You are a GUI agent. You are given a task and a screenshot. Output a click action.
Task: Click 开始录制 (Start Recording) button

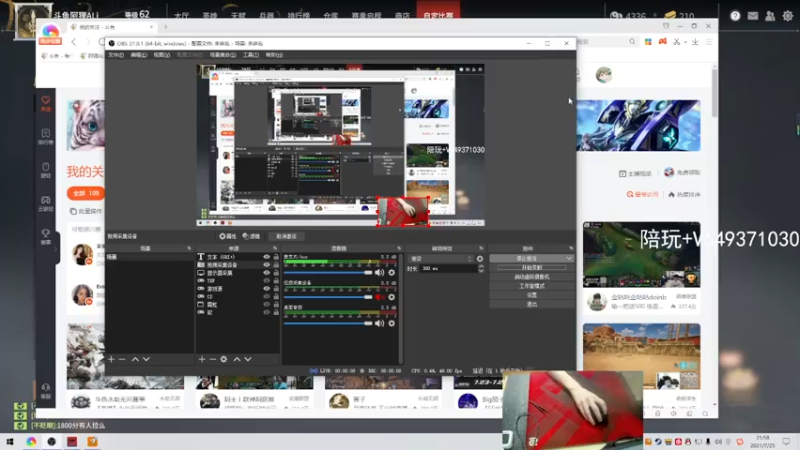tap(532, 267)
